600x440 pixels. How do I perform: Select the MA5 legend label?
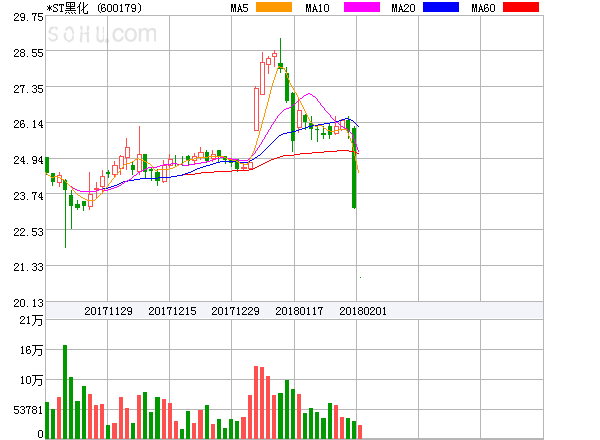point(239,8)
